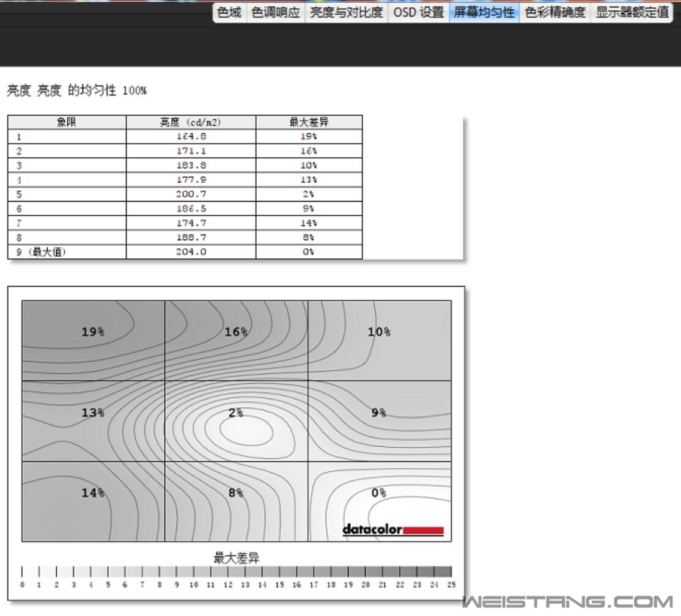Switch to the 色调响应 tab
The width and height of the screenshot is (681, 616).
pos(276,13)
